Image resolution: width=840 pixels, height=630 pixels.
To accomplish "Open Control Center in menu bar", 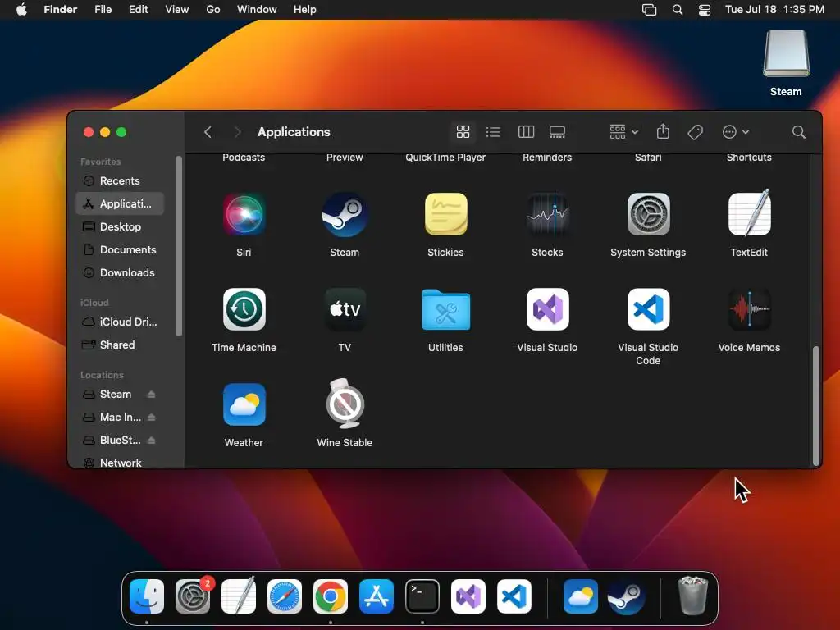I will [705, 10].
